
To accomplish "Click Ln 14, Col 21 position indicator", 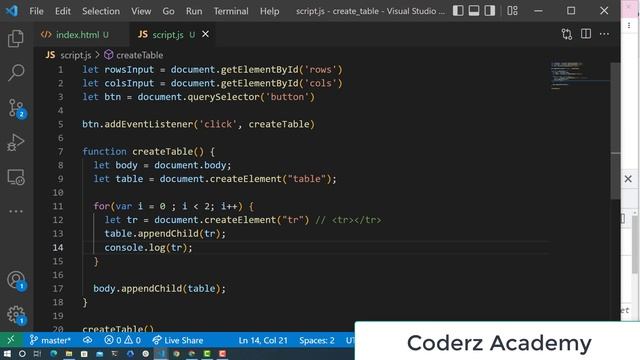I will [x=263, y=340].
